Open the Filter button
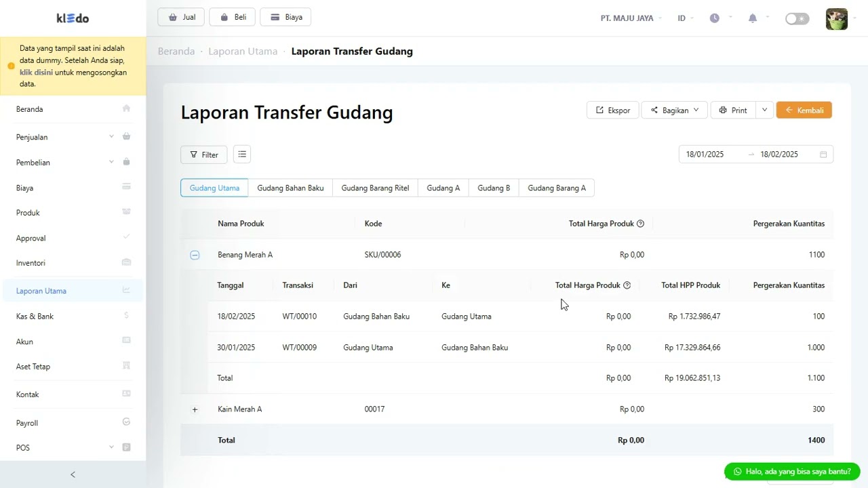868x488 pixels. pyautogui.click(x=204, y=155)
